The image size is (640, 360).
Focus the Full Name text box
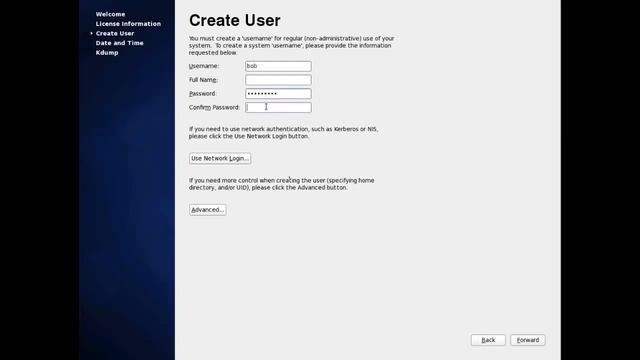[x=278, y=80]
